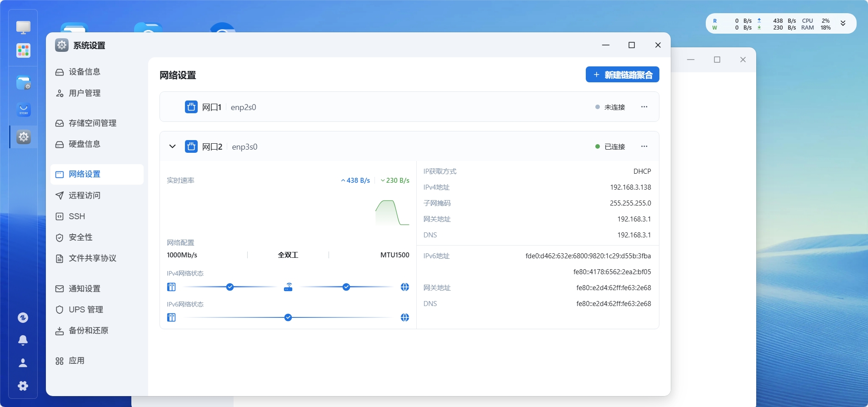Screen dimensions: 868x407
Task: Expand the system monitor widget chevron
Action: [x=843, y=24]
